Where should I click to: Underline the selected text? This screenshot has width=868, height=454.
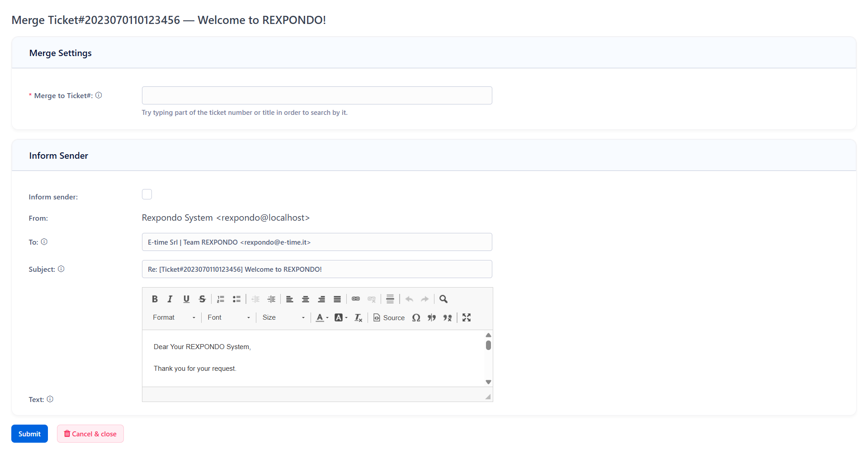coord(186,299)
